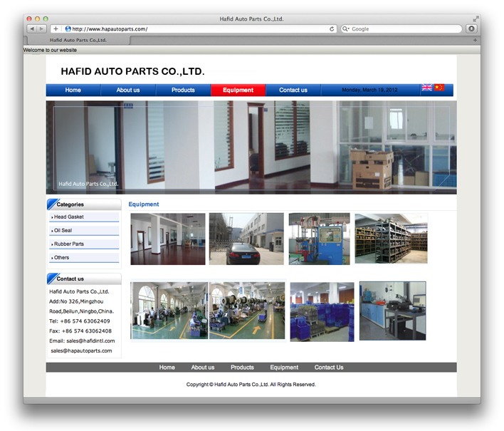Open downloads button right of the search field

point(471,29)
